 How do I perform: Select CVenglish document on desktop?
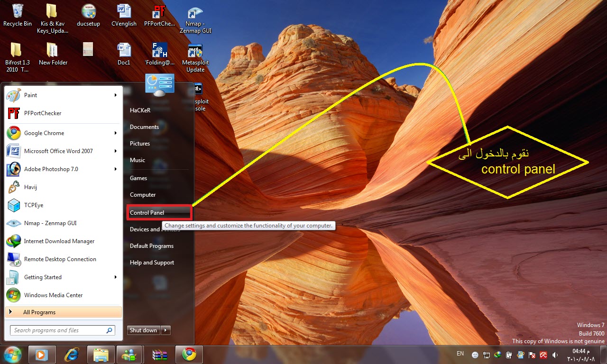(x=124, y=15)
